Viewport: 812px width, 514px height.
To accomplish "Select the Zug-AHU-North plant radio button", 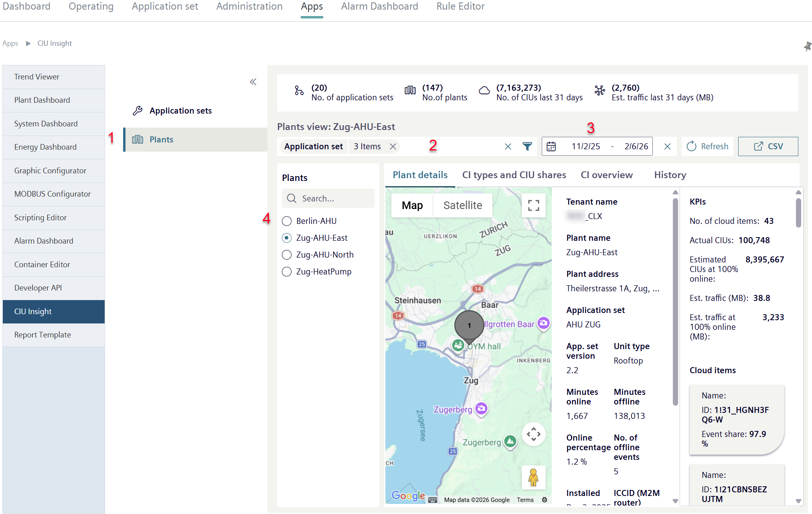I will (287, 255).
